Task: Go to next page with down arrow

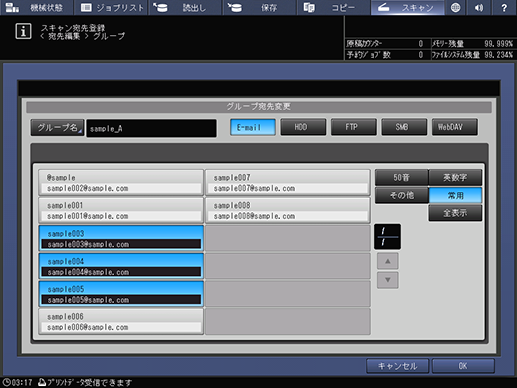Action: coord(388,280)
